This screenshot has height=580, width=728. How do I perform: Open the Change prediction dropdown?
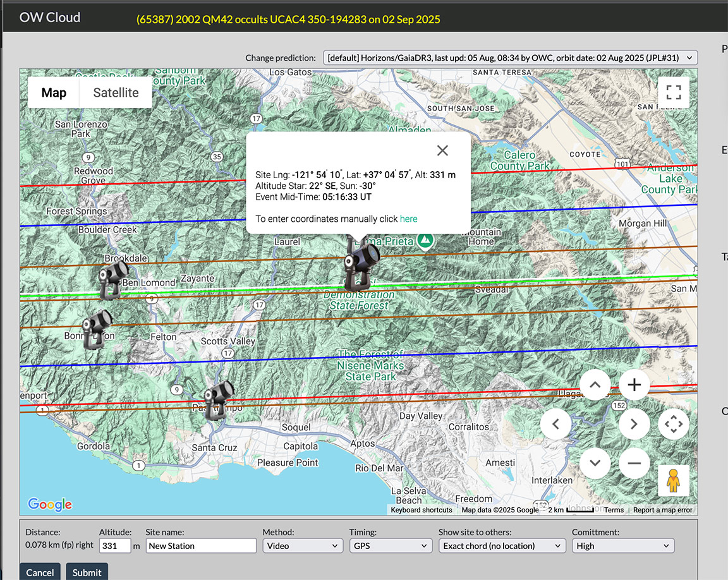tap(510, 58)
